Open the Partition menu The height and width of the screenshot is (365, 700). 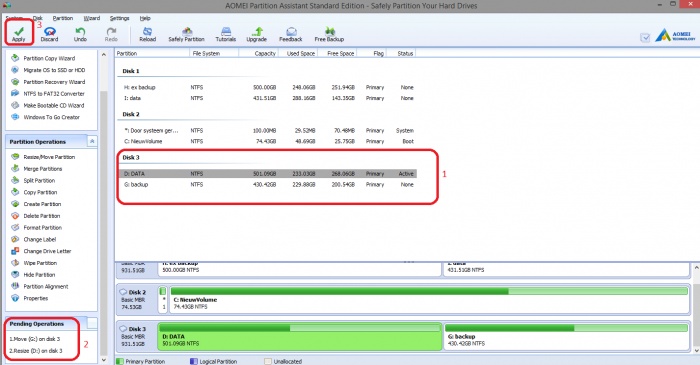click(x=62, y=18)
